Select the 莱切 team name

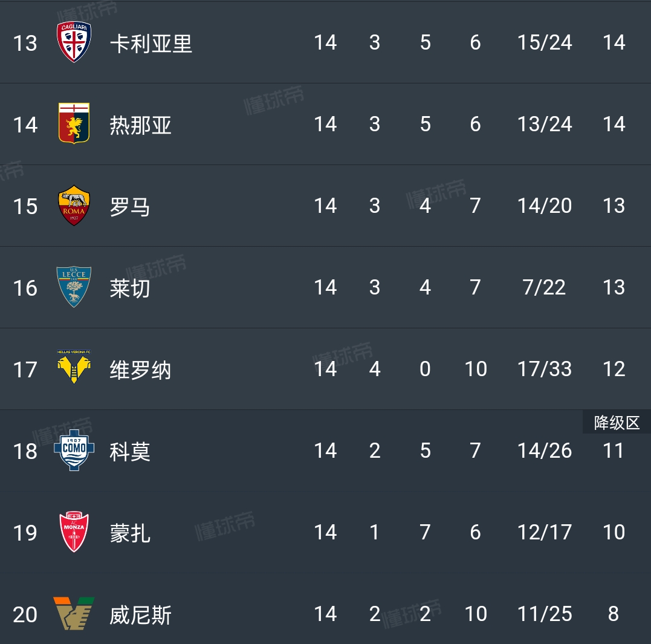point(130,288)
